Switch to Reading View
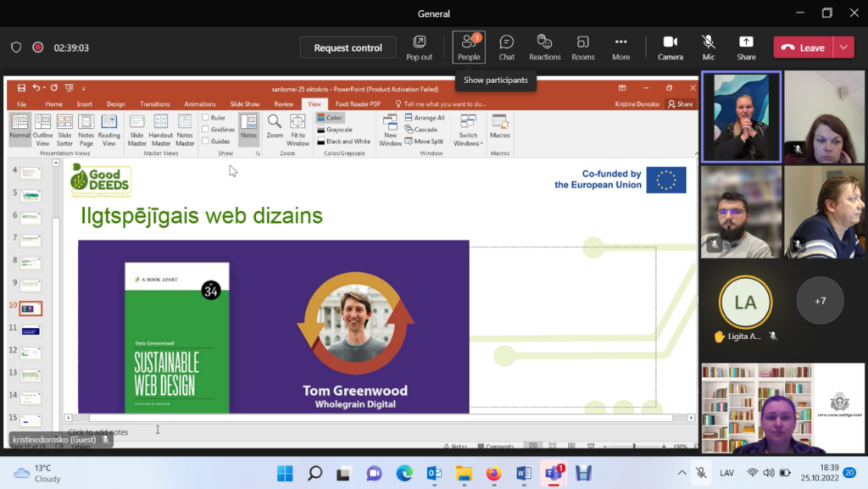Image resolution: width=868 pixels, height=489 pixels. click(x=109, y=130)
